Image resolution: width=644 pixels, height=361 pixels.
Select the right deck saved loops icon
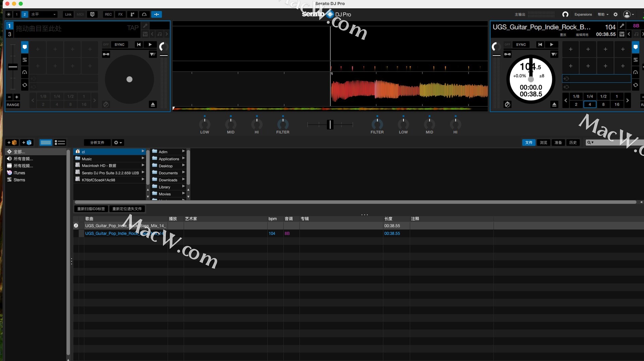636,85
